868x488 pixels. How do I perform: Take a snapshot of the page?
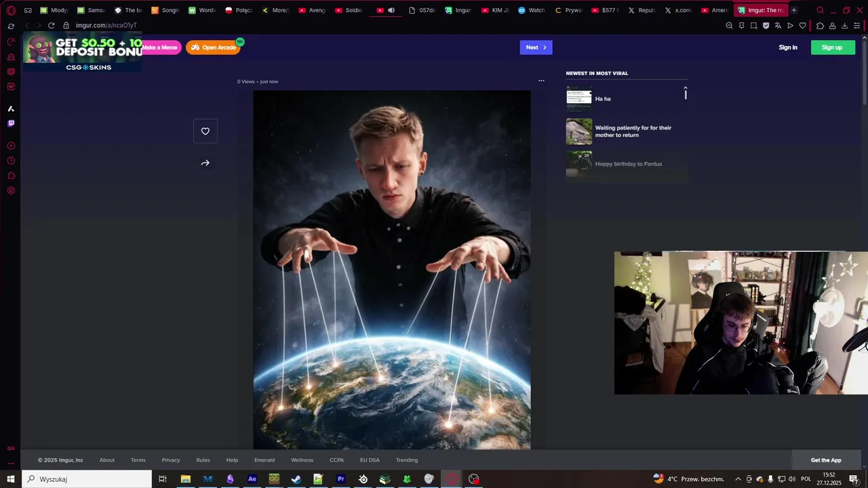tap(754, 26)
